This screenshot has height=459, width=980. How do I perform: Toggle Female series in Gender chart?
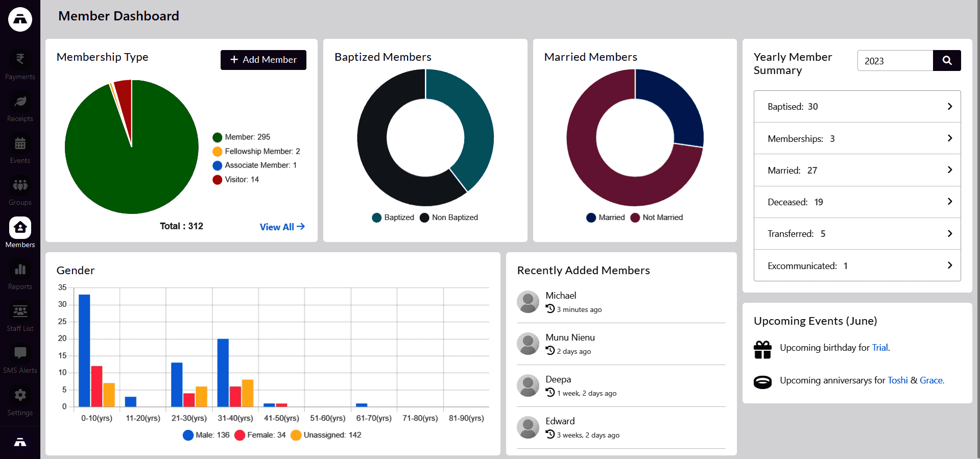coord(260,435)
